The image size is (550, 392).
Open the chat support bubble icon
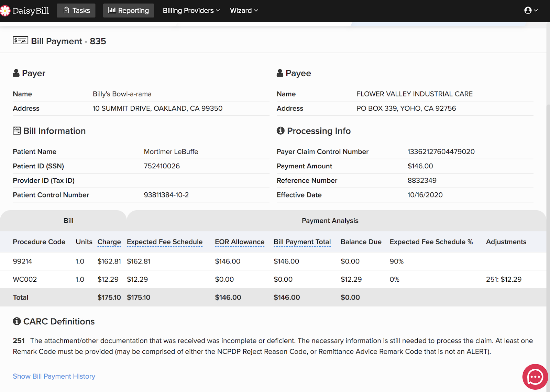[535, 377]
